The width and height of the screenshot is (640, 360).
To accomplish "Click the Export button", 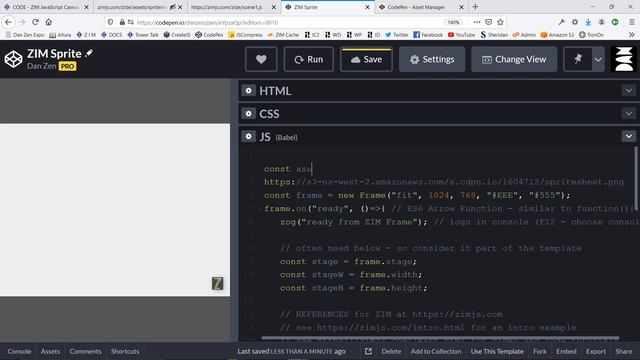I will (x=596, y=351).
